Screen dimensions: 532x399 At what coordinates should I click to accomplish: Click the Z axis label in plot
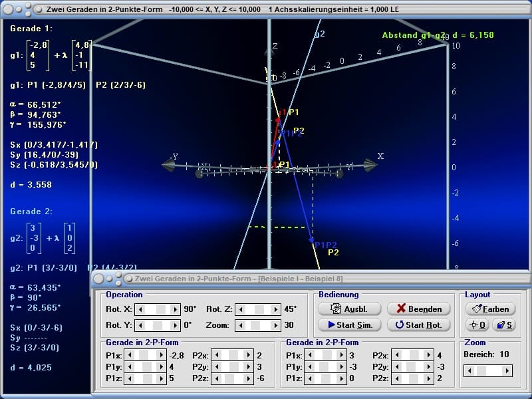tap(275, 46)
